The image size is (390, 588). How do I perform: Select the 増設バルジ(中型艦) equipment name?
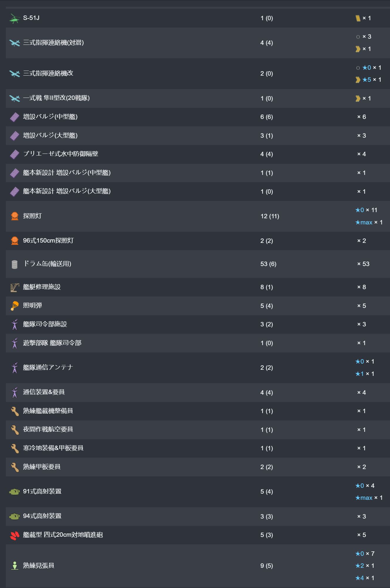click(x=50, y=117)
